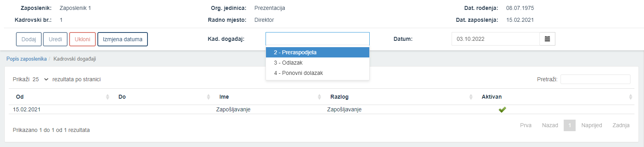Select 2 - Preraspodjela from the list
Image resolution: width=644 pixels, height=147 pixels.
point(318,52)
